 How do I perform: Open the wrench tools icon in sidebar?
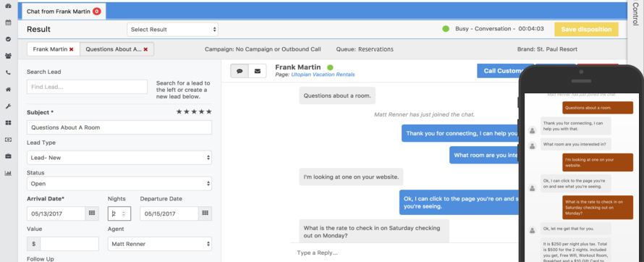(8, 106)
